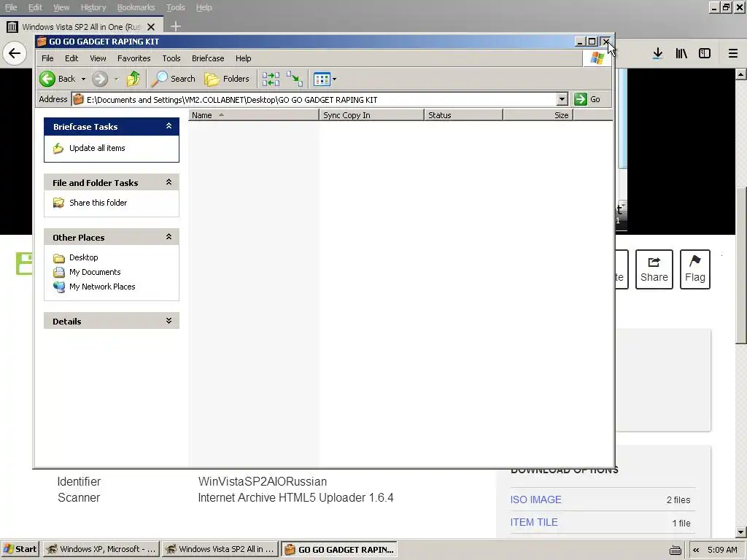The height and width of the screenshot is (560, 747).
Task: Collapse File and Folder Tasks panel
Action: click(169, 182)
